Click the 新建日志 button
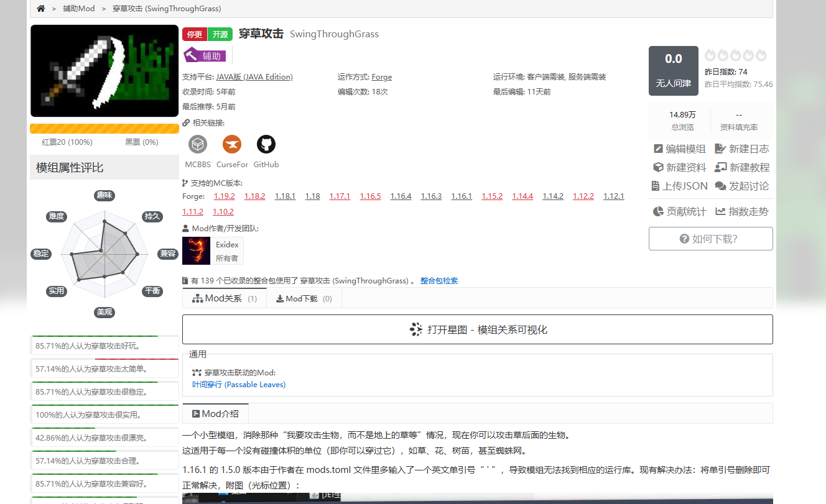826x504 pixels. click(x=742, y=149)
